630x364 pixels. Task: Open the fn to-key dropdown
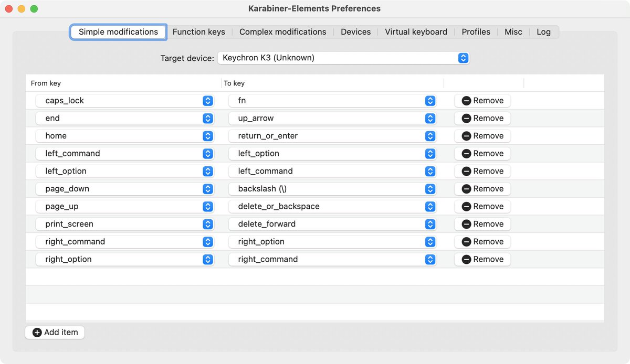(332, 101)
